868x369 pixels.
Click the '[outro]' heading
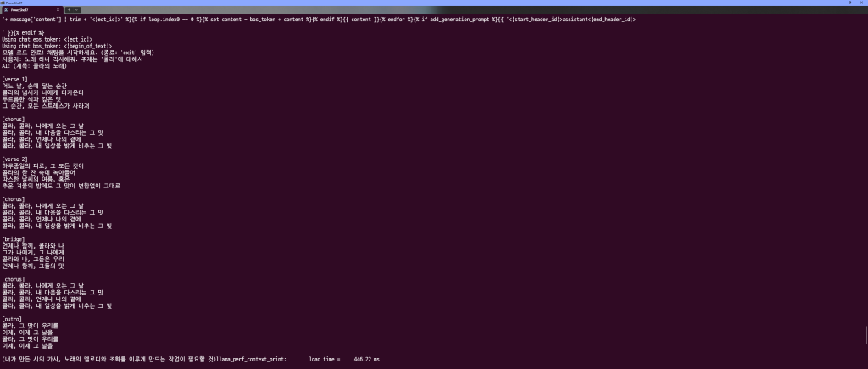pos(12,319)
